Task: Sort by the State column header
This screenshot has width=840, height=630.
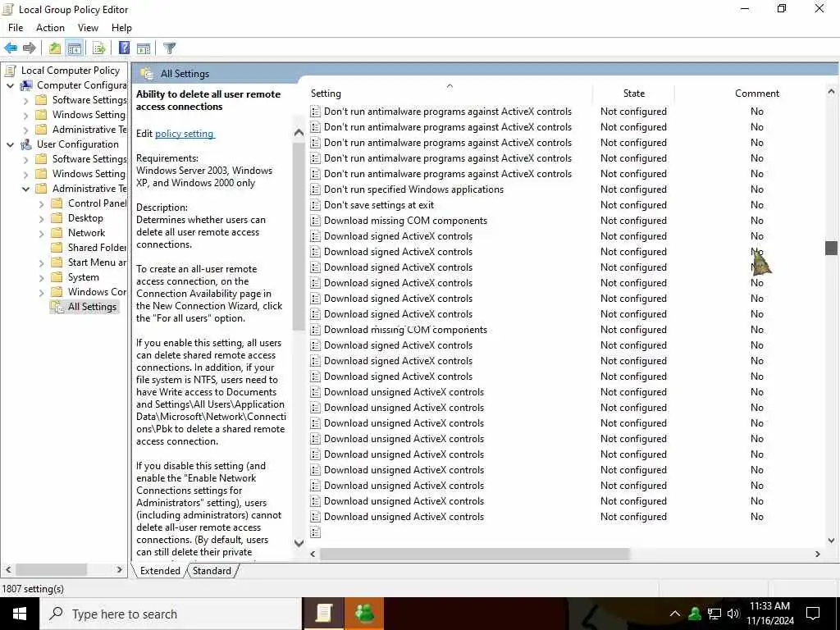Action: coord(634,94)
